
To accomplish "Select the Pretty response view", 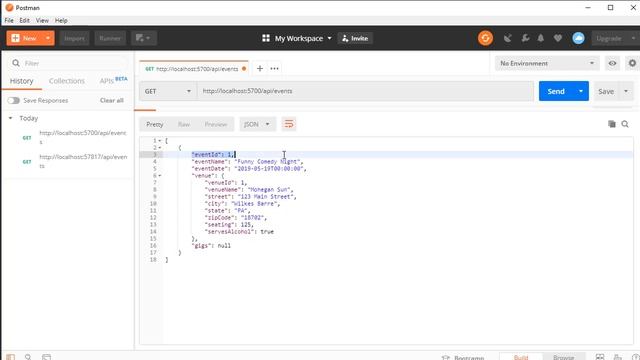I will pos(155,124).
